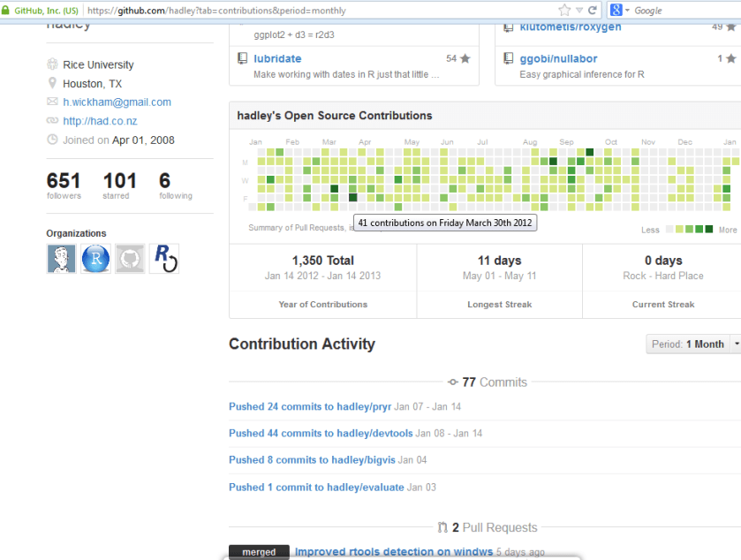Open the blue R logo organization

point(95,259)
